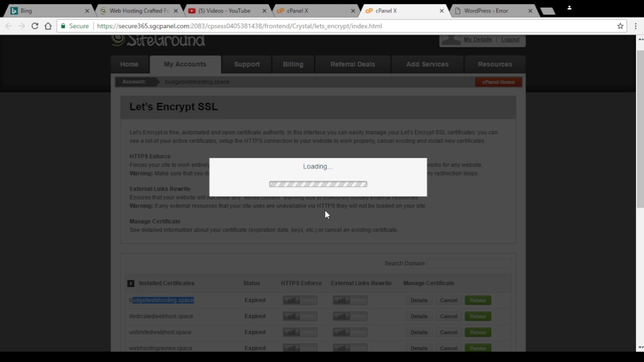Reload the page with the refresh icon

35,26
